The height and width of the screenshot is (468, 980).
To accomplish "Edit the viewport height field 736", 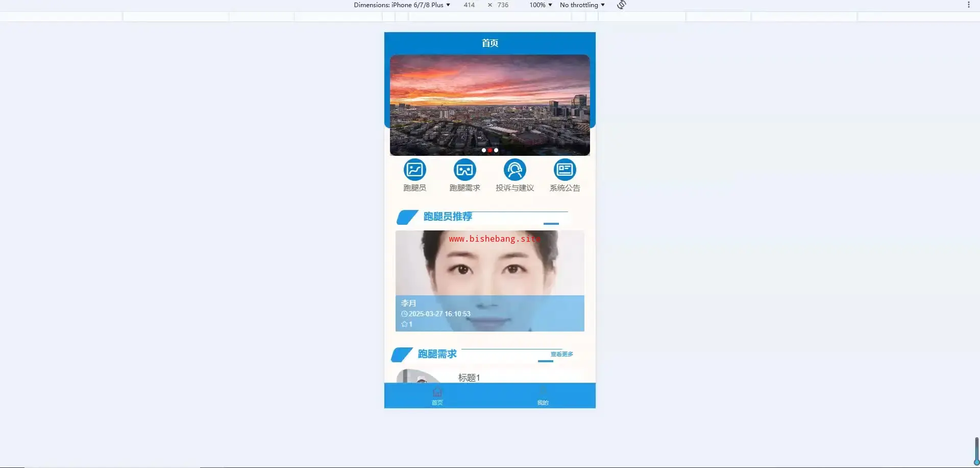I will [503, 5].
